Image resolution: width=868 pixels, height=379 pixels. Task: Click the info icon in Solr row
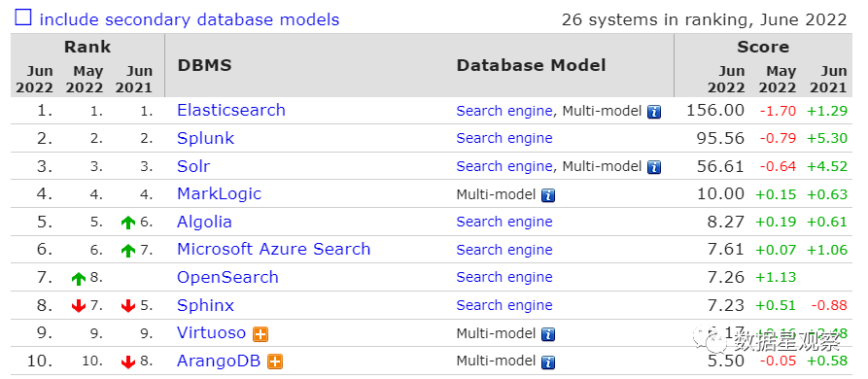coord(654,167)
